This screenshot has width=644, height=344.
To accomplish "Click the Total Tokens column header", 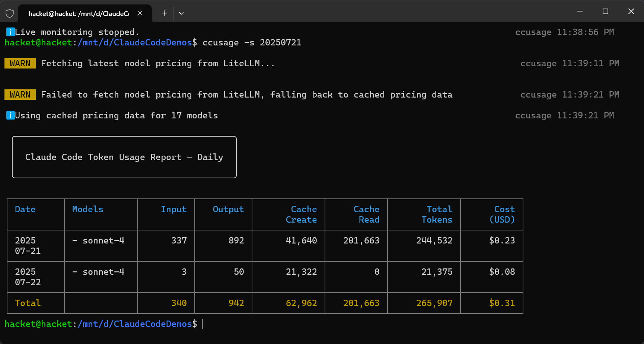I will pyautogui.click(x=437, y=214).
